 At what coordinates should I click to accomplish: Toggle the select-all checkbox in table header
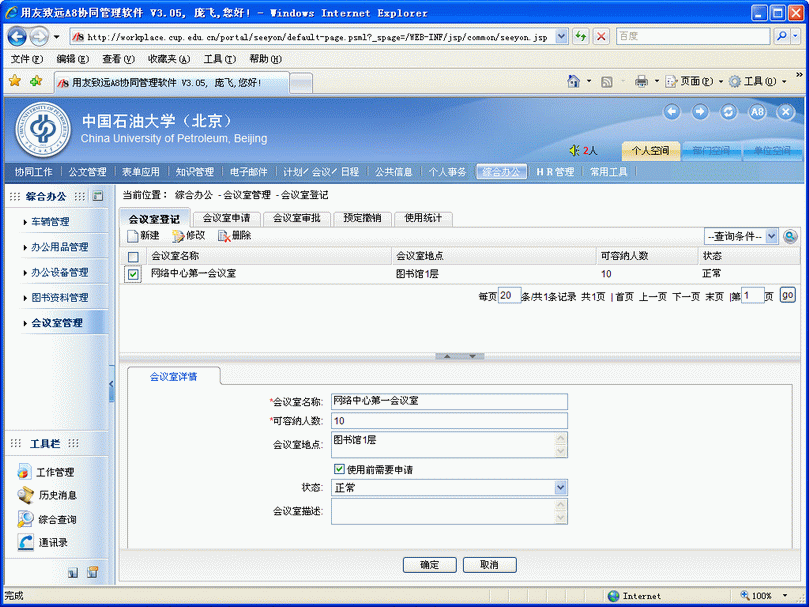[134, 257]
